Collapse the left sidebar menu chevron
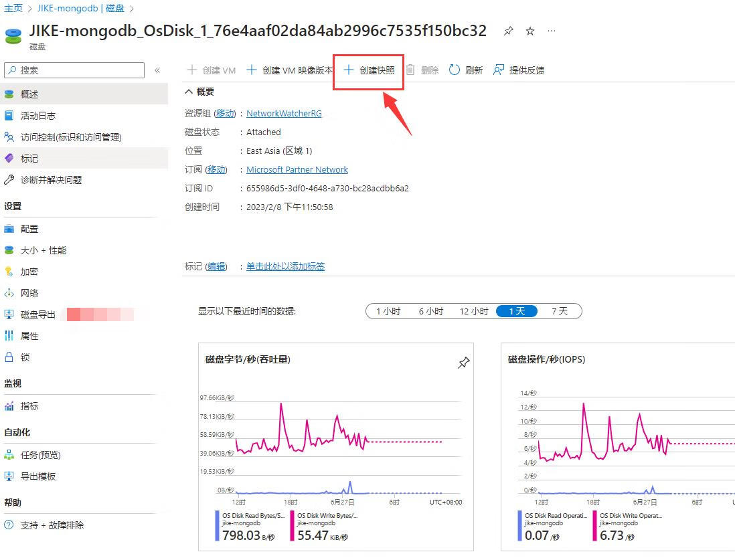Screen dimensions: 735x560 coord(157,70)
